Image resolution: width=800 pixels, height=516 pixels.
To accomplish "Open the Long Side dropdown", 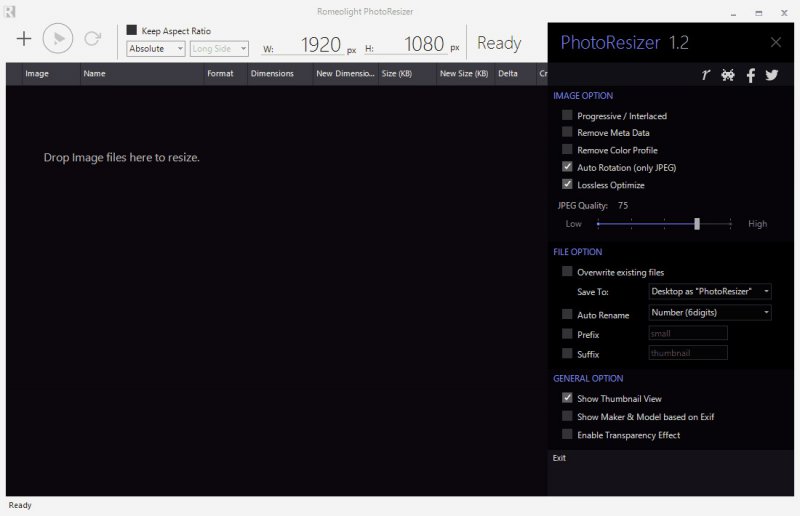I will point(219,48).
